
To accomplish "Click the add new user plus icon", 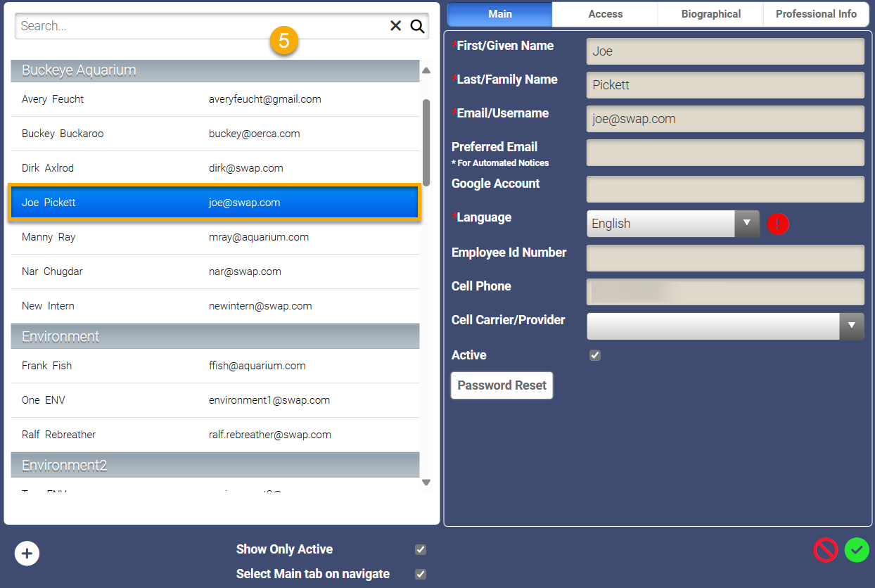I will [x=27, y=554].
